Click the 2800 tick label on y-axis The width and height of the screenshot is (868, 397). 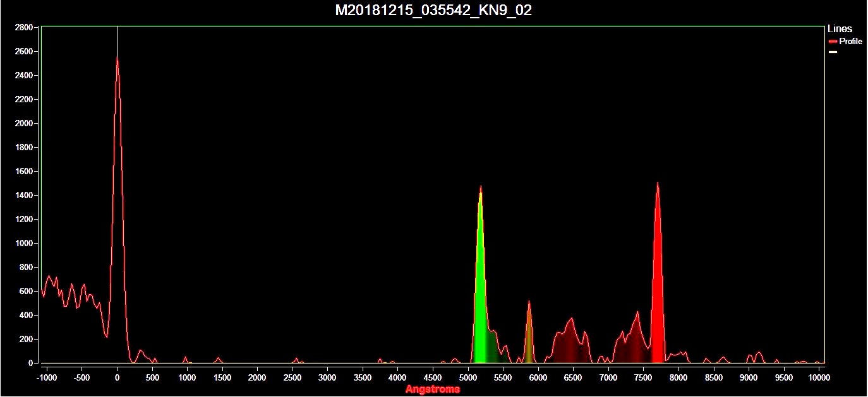pos(24,28)
